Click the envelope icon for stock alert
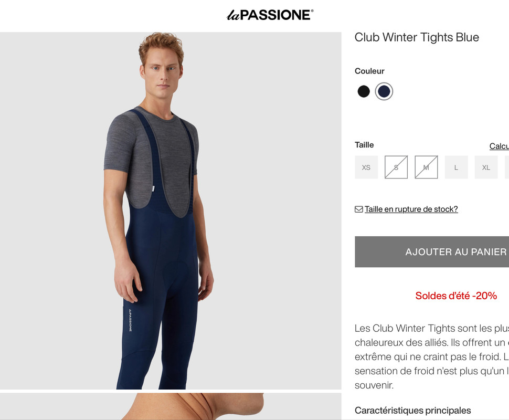 click(x=359, y=209)
